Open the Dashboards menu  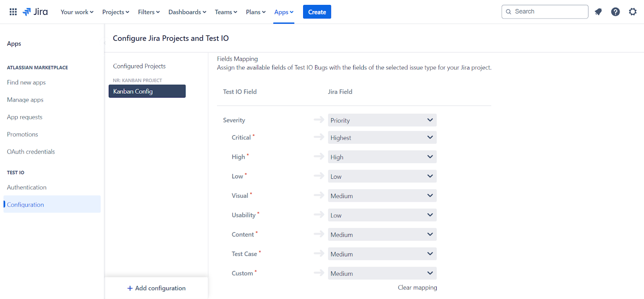188,12
